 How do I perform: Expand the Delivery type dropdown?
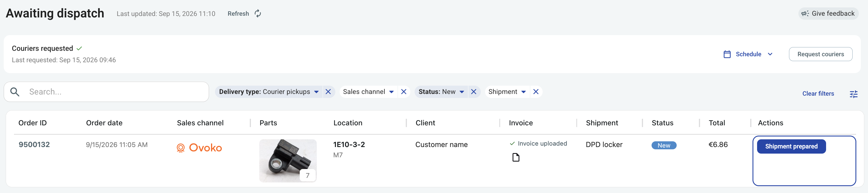[x=317, y=92]
